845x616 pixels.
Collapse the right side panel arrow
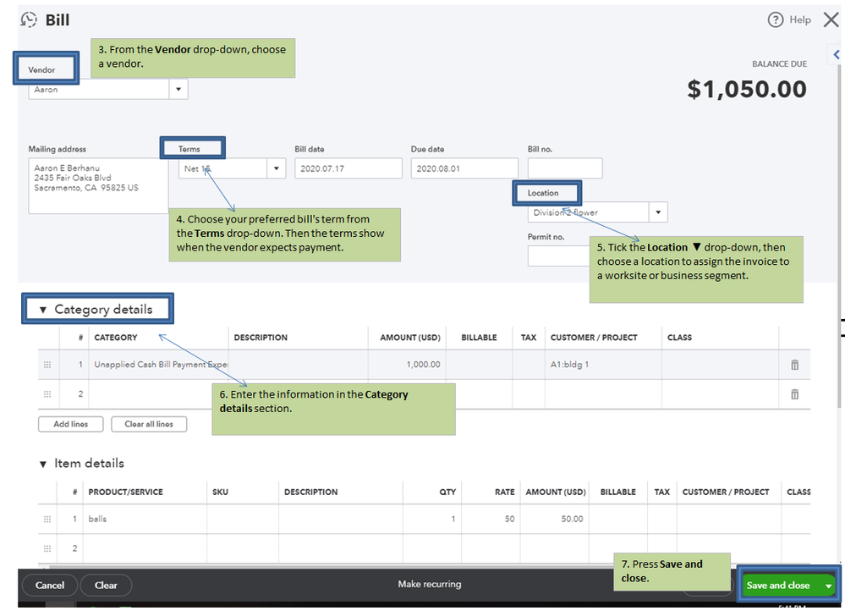click(837, 54)
